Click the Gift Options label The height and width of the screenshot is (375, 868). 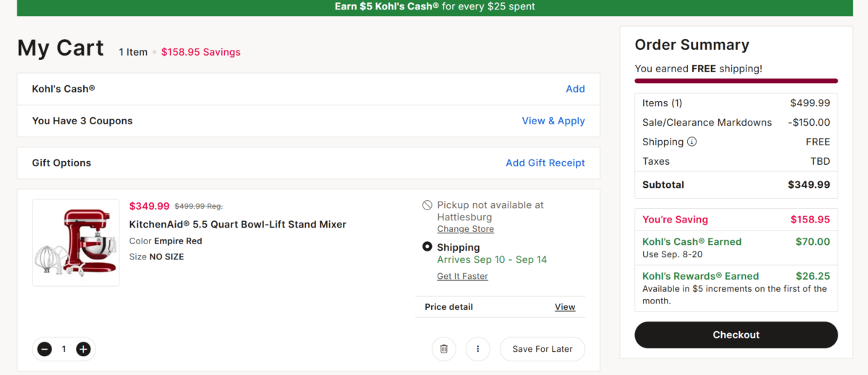coord(61,163)
